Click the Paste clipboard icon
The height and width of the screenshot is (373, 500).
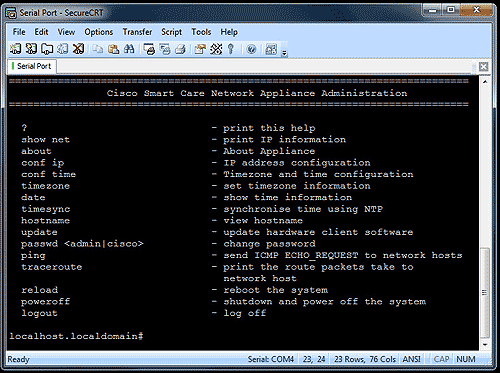pyautogui.click(x=113, y=49)
